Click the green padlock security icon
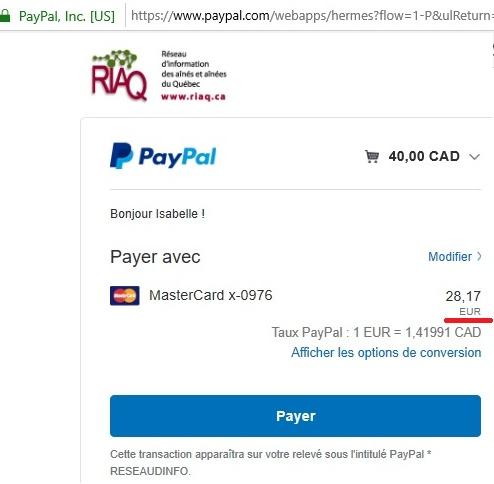 (5, 15)
